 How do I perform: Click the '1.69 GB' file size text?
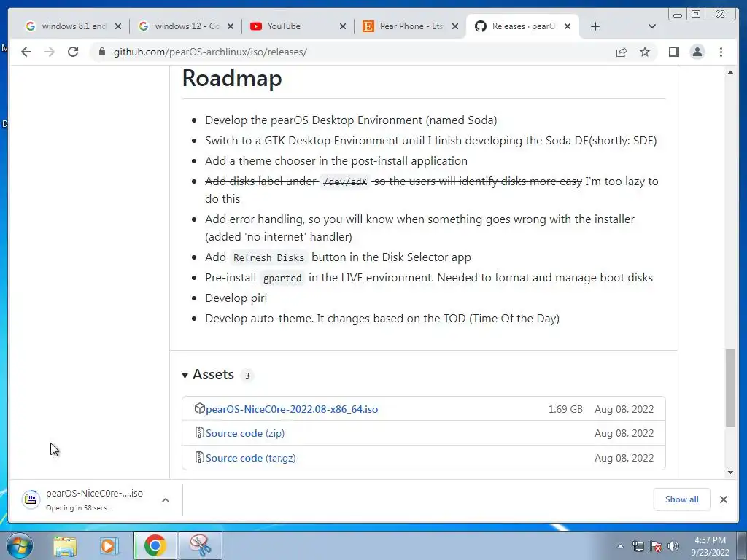click(565, 409)
